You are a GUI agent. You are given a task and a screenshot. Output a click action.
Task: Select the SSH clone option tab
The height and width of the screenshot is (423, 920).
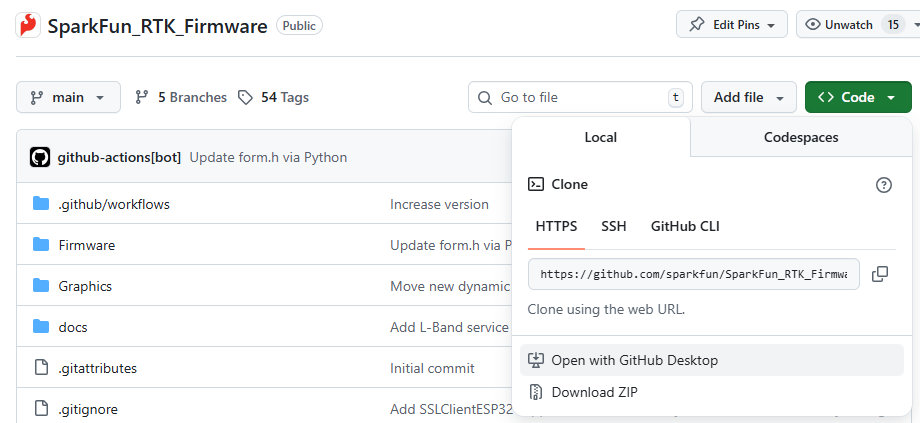click(614, 226)
